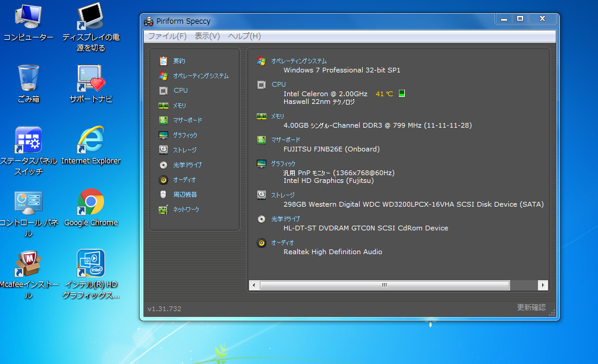Select the Internet Explorer desktop shortcut
Screen dimensions: 598x364
91,145
